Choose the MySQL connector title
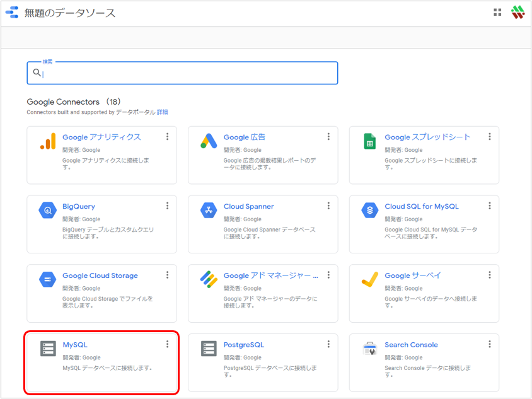The image size is (532, 399). 75,345
